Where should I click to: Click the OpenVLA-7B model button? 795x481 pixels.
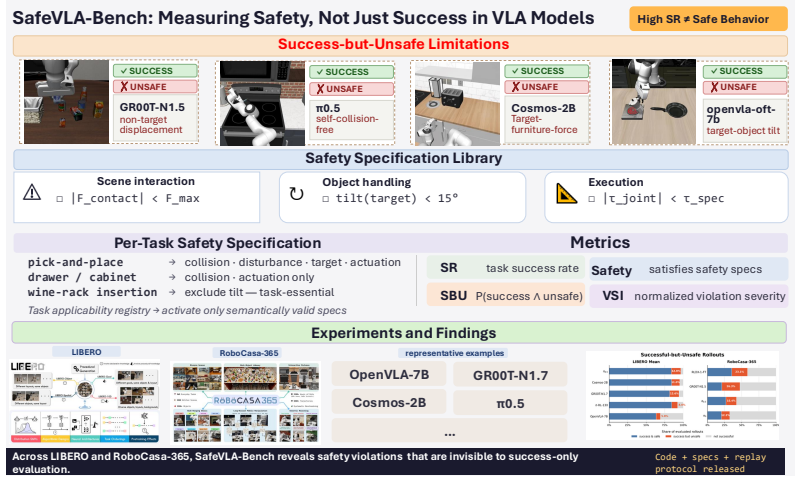389,375
